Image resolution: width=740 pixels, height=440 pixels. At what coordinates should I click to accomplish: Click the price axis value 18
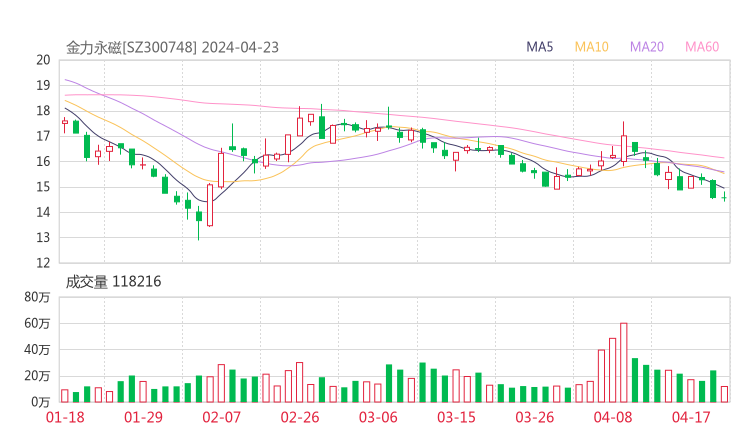pos(43,111)
